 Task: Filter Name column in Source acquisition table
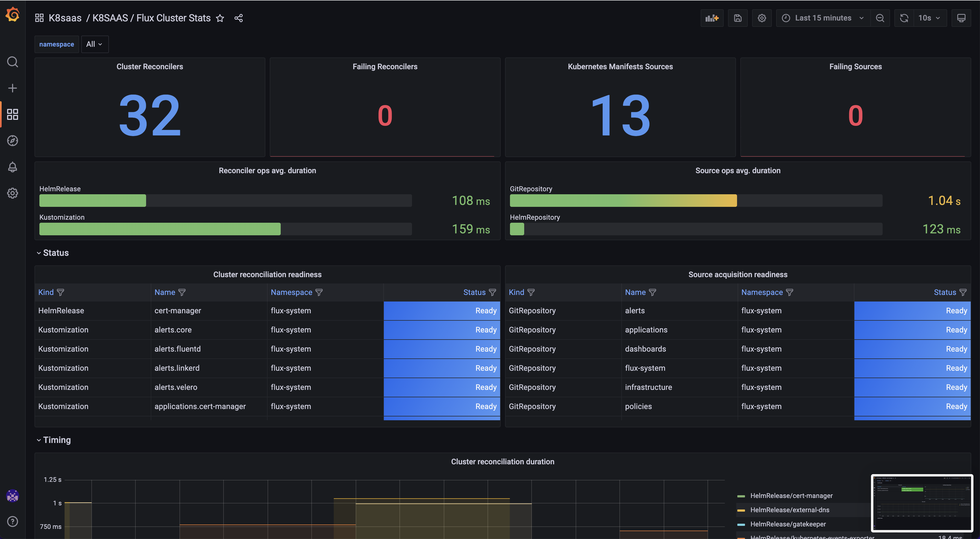(653, 292)
